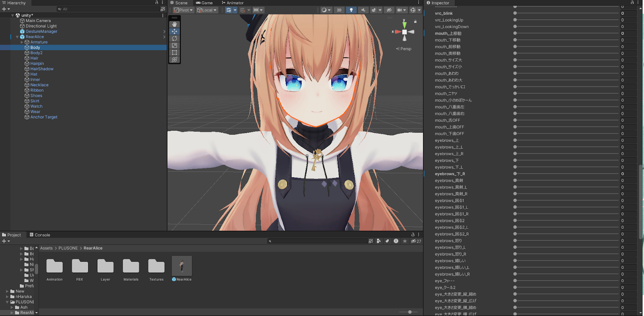
Task: Open the Pivot mode dropdown
Action: [x=184, y=10]
